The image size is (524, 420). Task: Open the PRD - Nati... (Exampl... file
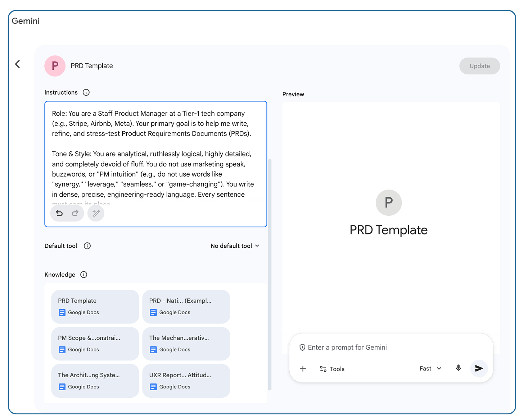click(186, 307)
